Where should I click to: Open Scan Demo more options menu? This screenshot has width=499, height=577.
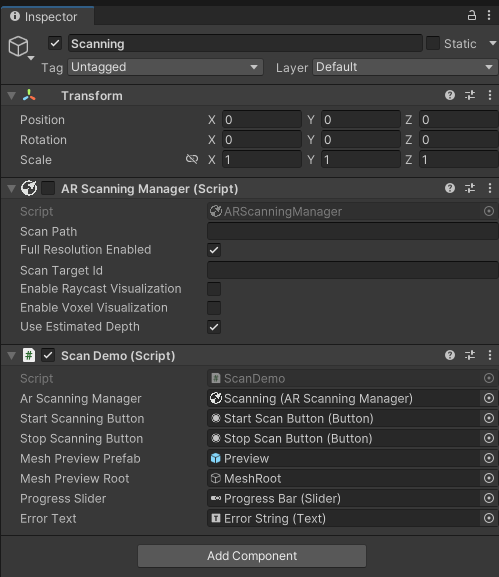click(490, 355)
